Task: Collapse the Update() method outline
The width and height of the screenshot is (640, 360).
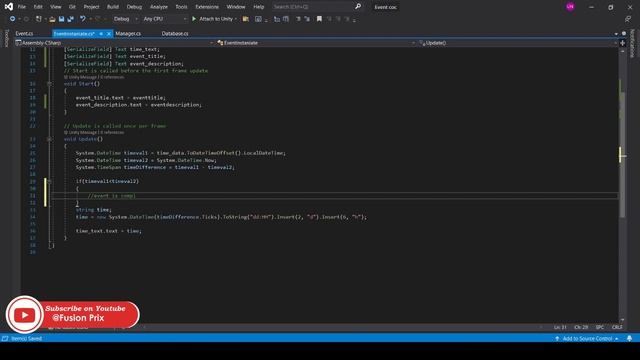Action: tap(49, 139)
